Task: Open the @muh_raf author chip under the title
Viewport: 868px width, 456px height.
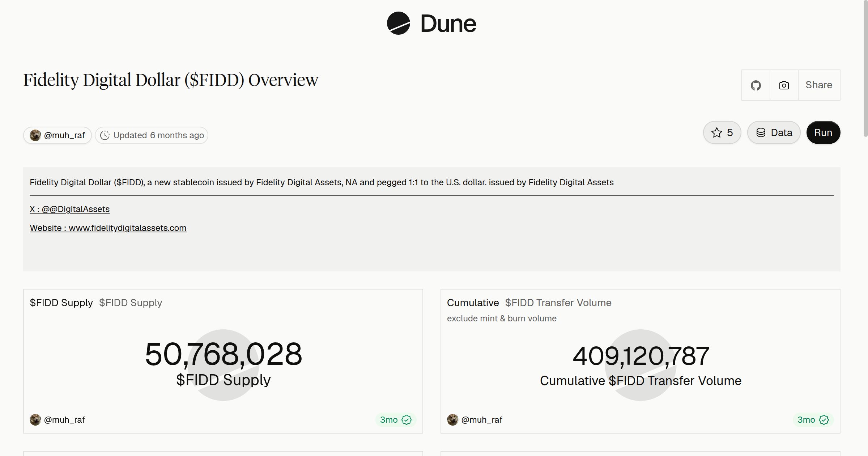Action: point(58,135)
